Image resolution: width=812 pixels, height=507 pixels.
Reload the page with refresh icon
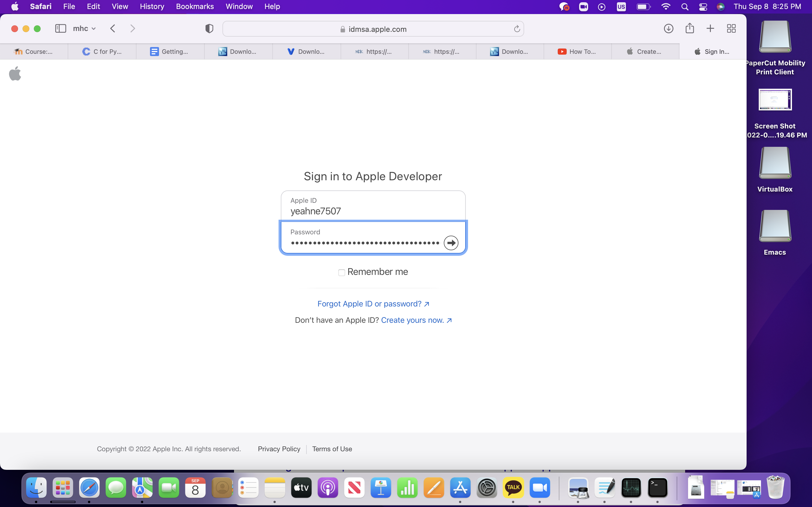click(x=517, y=29)
